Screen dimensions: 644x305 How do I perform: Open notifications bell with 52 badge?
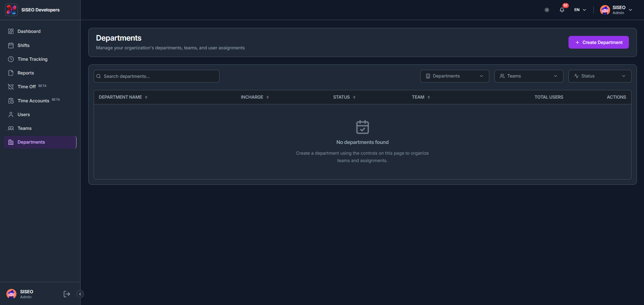tap(562, 9)
